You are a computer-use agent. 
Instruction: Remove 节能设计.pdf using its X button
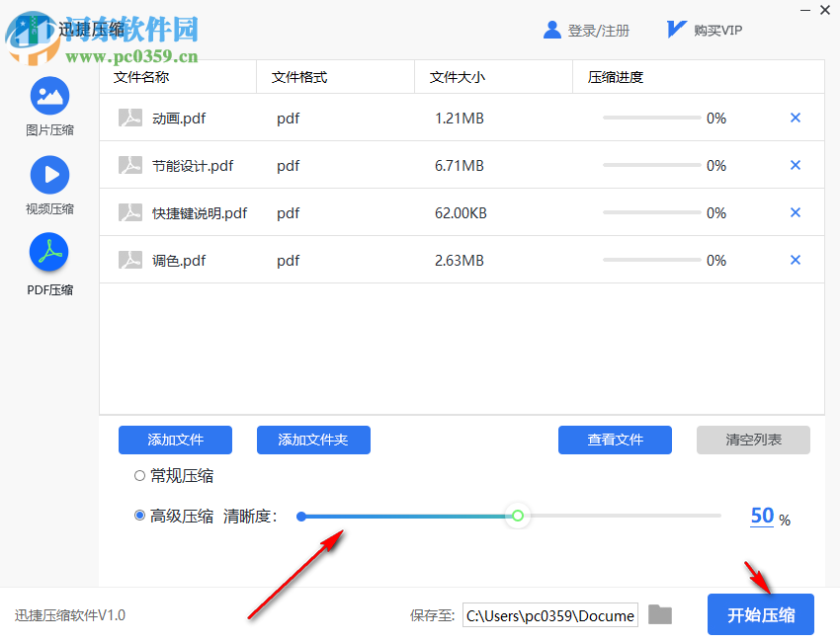point(796,165)
